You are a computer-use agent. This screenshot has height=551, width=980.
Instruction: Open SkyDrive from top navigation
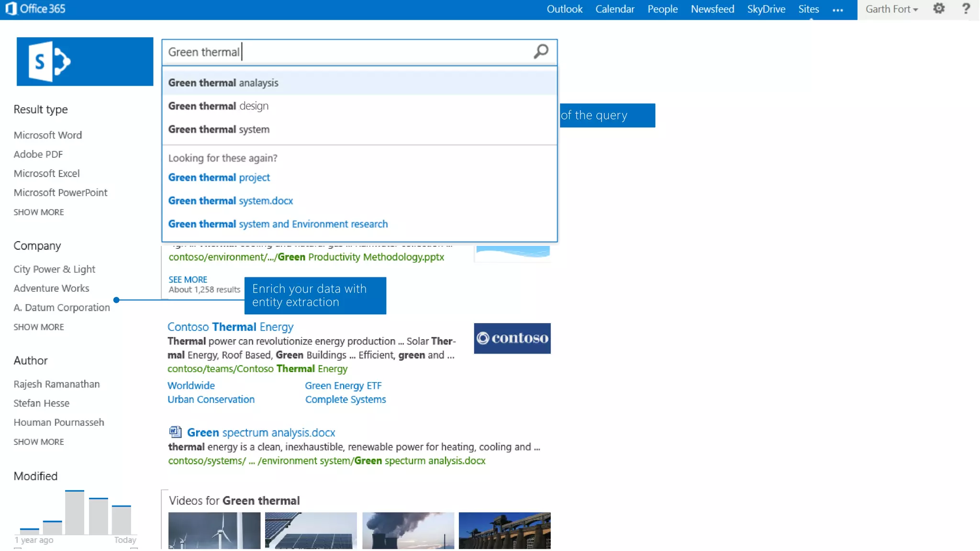(766, 9)
